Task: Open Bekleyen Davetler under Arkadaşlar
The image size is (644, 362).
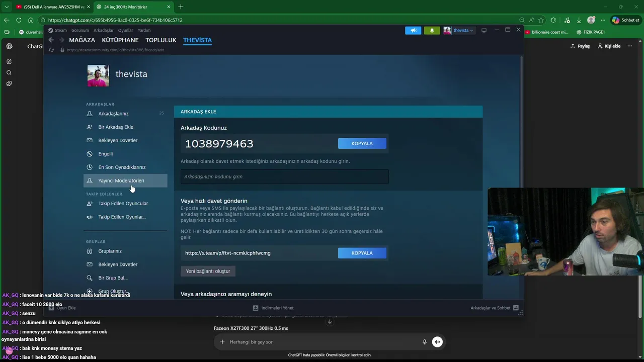Action: (x=118, y=140)
